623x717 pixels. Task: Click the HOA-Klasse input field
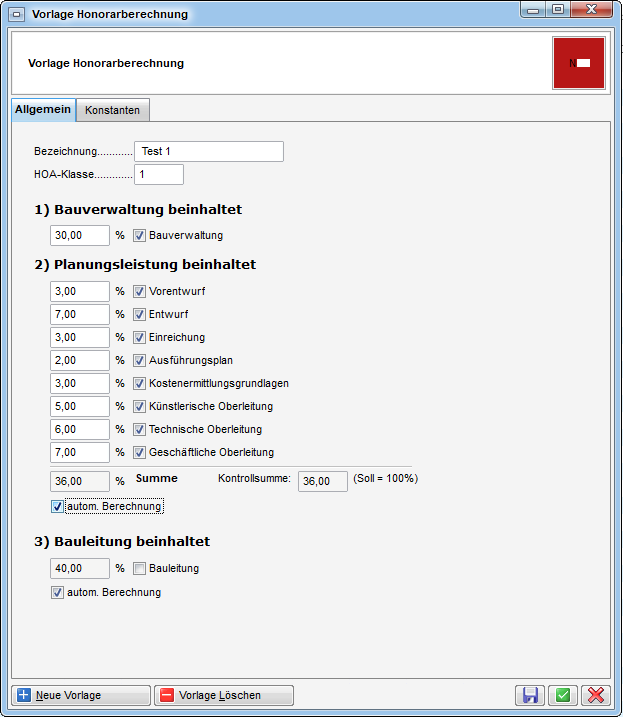159,175
